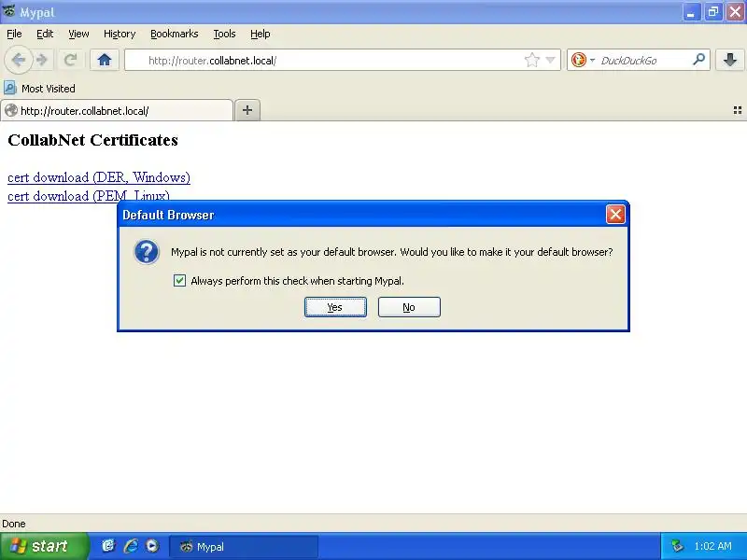The width and height of the screenshot is (747, 560).
Task: Launch Windows Media Player quick launch icon
Action: click(x=152, y=546)
